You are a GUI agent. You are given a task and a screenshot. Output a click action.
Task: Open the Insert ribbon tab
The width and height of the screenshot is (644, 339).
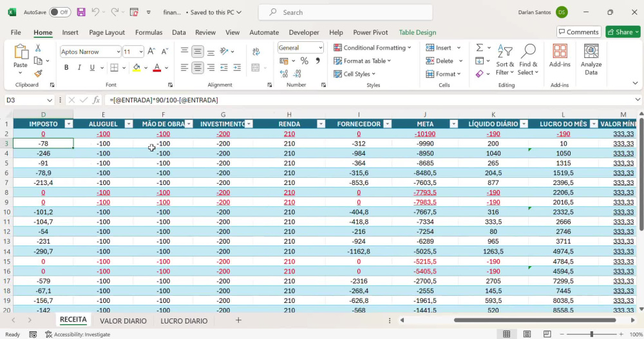70,32
